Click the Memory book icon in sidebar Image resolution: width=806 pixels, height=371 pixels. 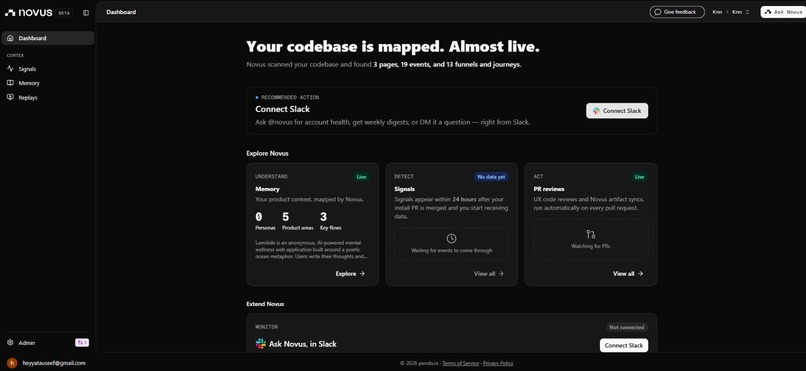pyautogui.click(x=10, y=83)
